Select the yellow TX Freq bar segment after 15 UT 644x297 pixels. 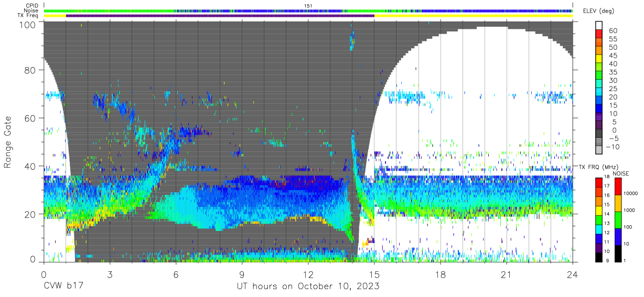(x=474, y=16)
